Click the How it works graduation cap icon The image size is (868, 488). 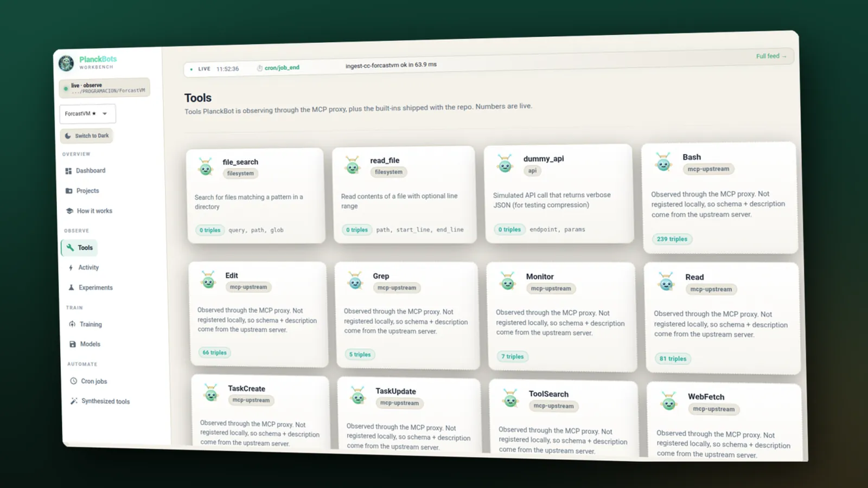(x=69, y=211)
